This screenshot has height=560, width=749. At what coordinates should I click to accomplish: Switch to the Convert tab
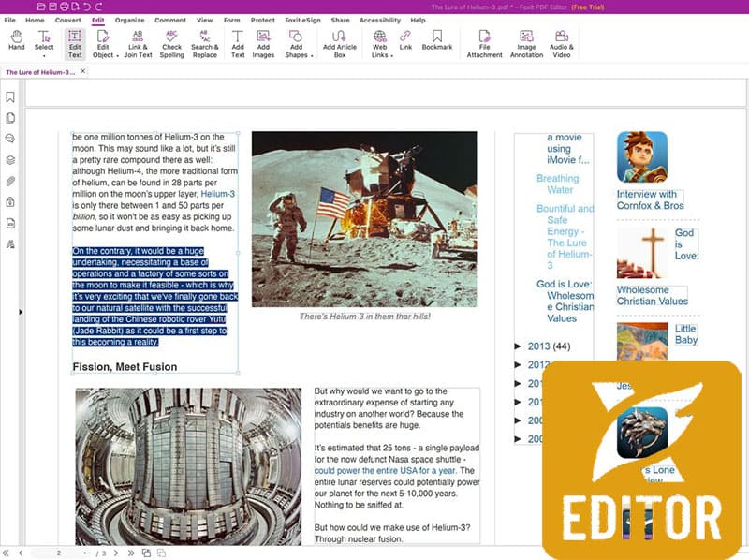(x=67, y=20)
